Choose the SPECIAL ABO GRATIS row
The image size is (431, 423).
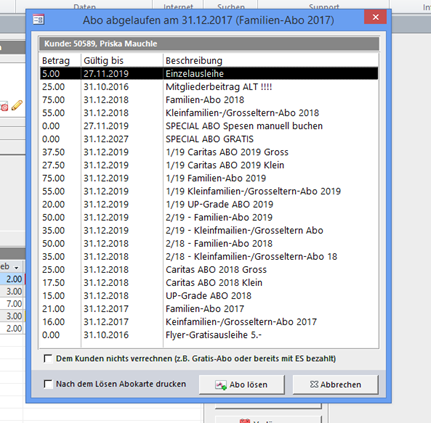tap(209, 139)
